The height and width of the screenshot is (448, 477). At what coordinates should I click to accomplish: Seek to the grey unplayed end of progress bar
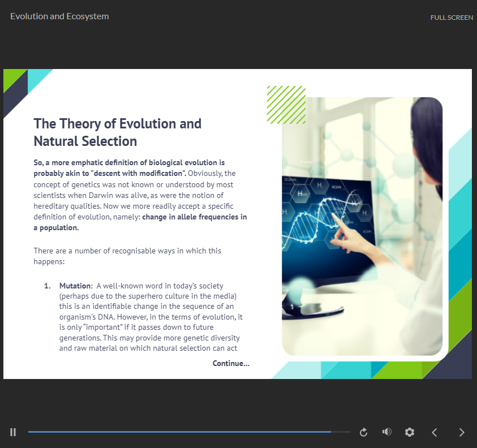(x=342, y=432)
